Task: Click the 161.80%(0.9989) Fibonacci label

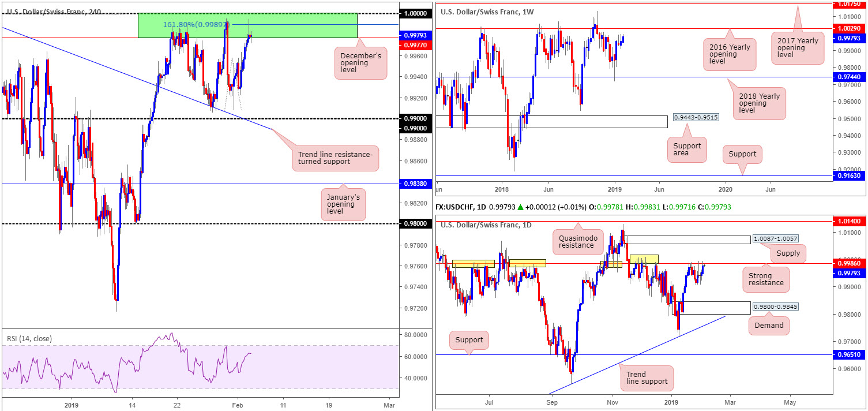Action: click(196, 25)
